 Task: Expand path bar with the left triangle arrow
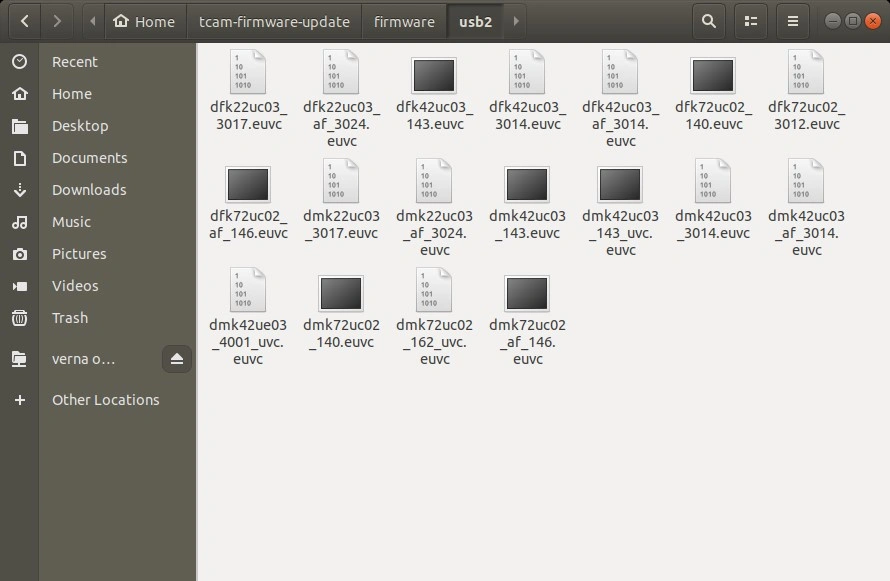pyautogui.click(x=93, y=21)
